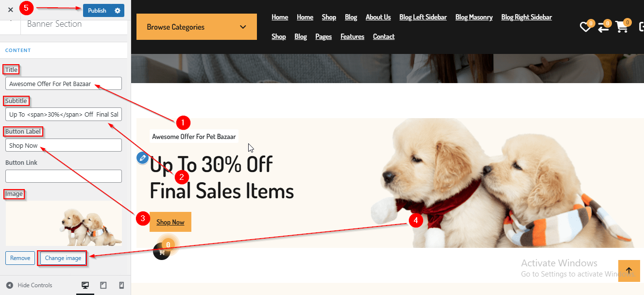Switch to mobile preview device icon
Image resolution: width=644 pixels, height=295 pixels.
121,285
